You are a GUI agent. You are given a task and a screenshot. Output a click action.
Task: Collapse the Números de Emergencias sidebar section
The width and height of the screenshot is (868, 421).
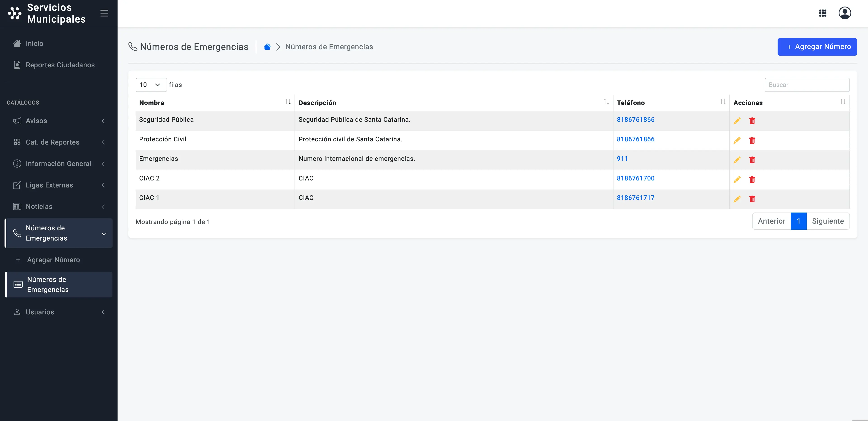59,233
